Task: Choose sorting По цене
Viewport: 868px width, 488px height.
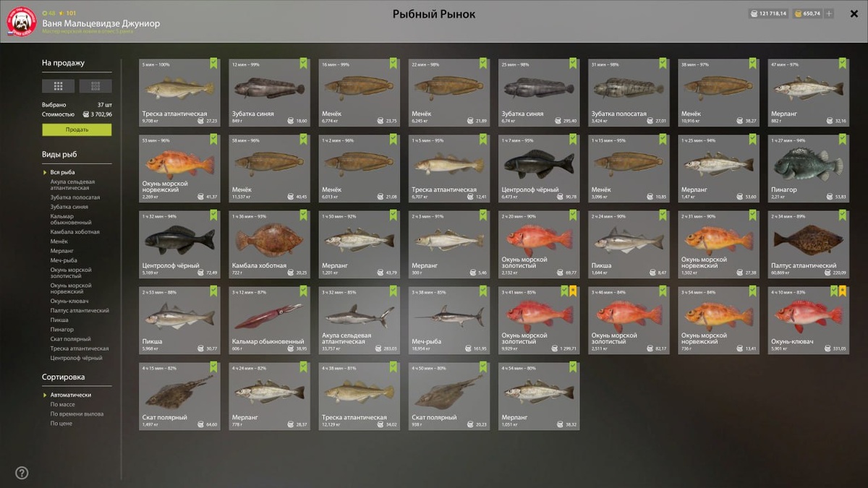Action: 61,423
